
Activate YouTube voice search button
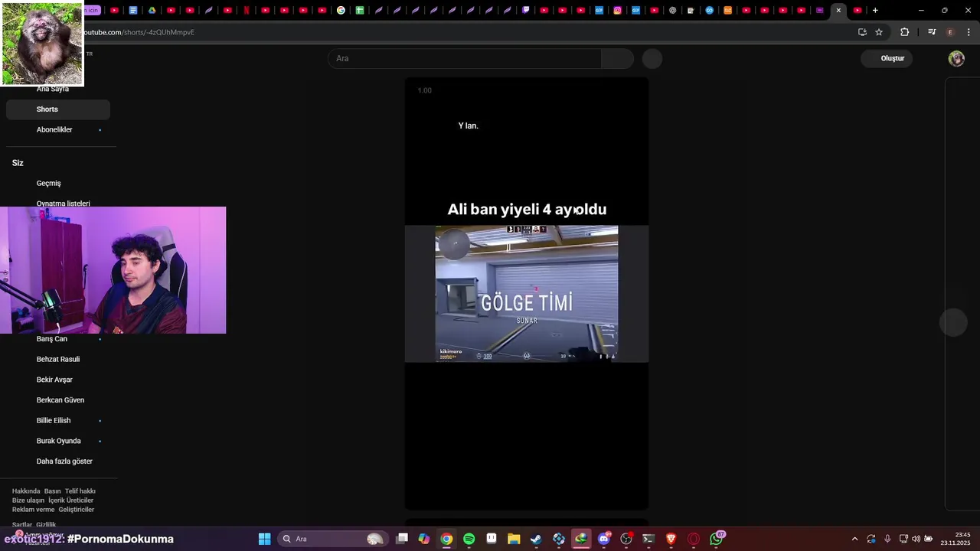point(652,58)
